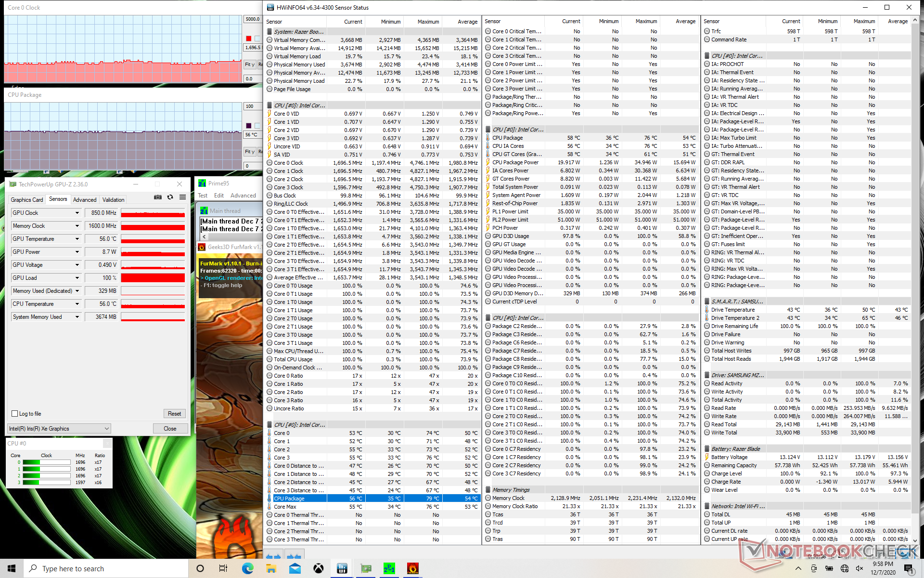
Task: Click HWiNFO icon in taskbar
Action: pyautogui.click(x=342, y=568)
